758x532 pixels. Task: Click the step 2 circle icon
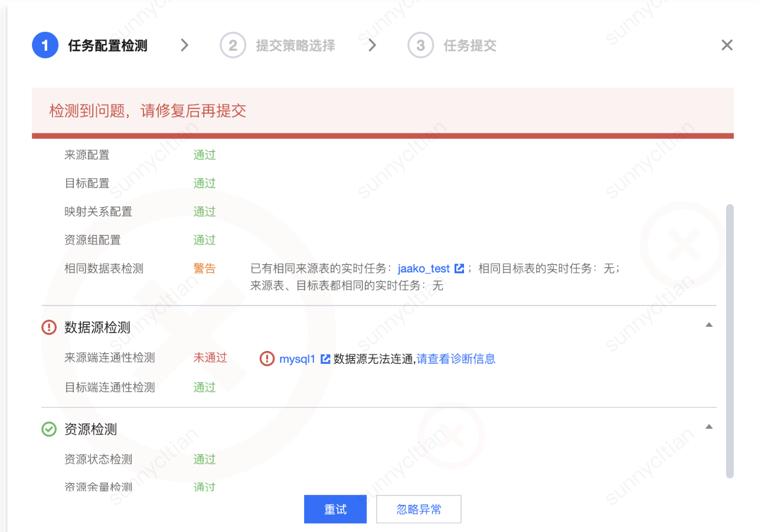pyautogui.click(x=233, y=45)
